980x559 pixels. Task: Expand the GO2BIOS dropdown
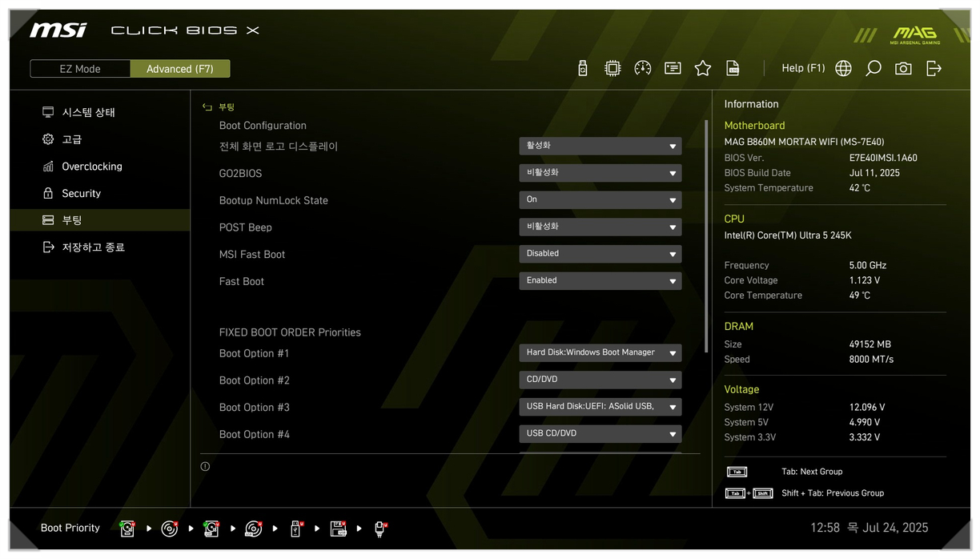pos(600,173)
